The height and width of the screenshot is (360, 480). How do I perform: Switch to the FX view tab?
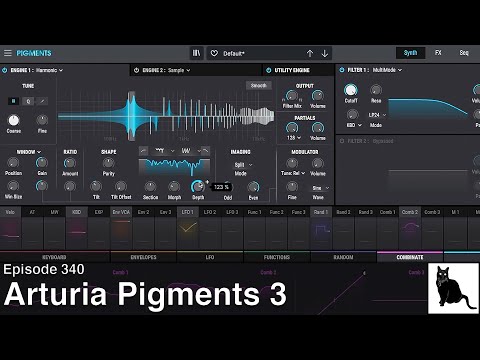pyautogui.click(x=438, y=53)
